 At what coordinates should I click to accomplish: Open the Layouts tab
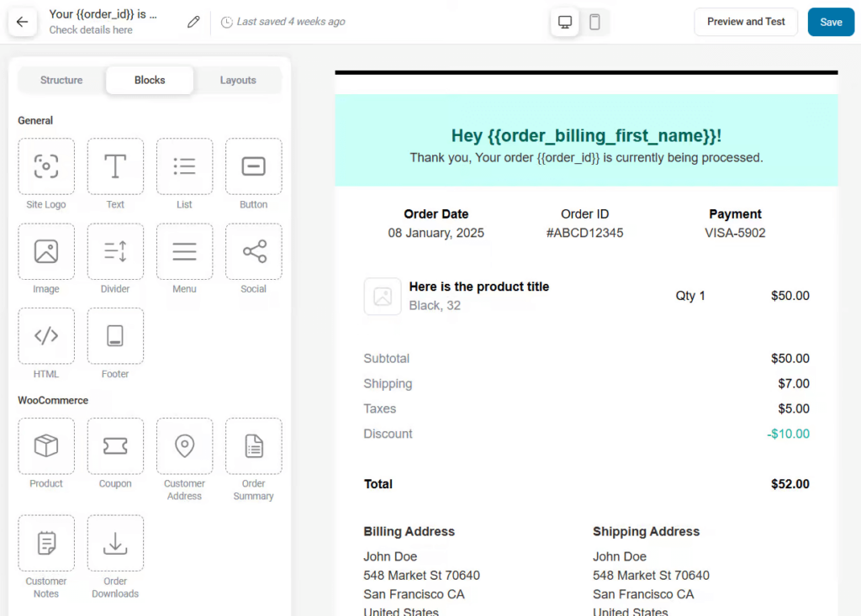coord(238,80)
